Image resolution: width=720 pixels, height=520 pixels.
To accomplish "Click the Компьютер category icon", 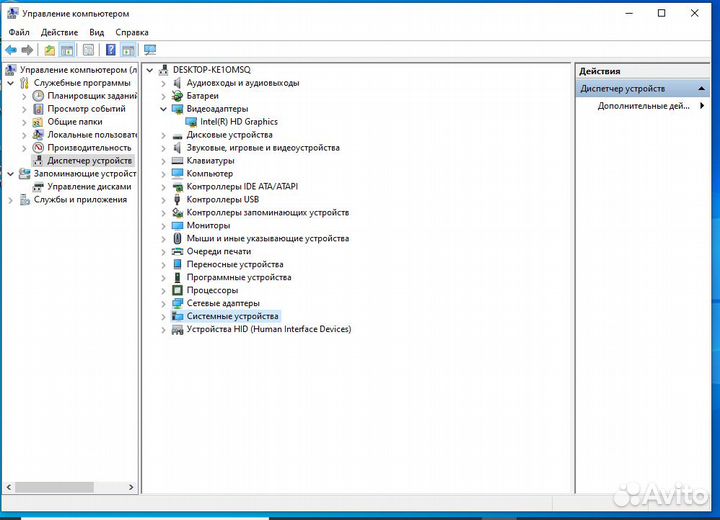I will coord(177,174).
